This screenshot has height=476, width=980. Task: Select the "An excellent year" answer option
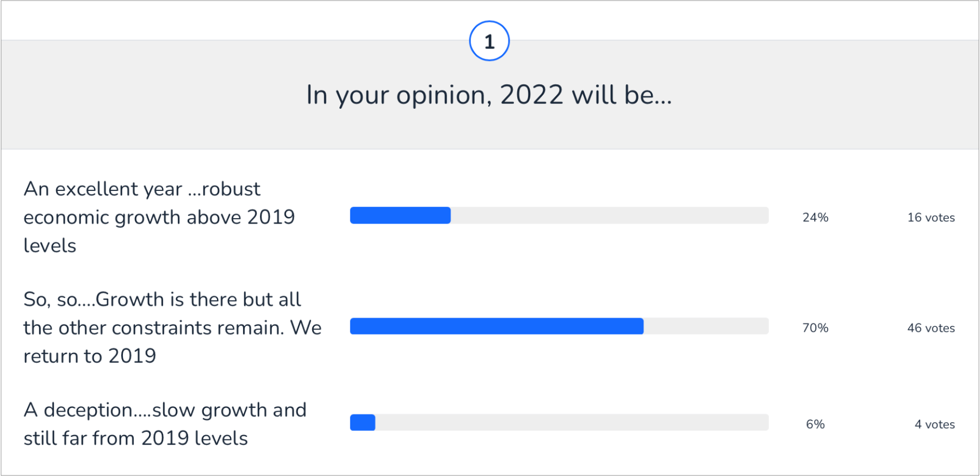tap(159, 217)
